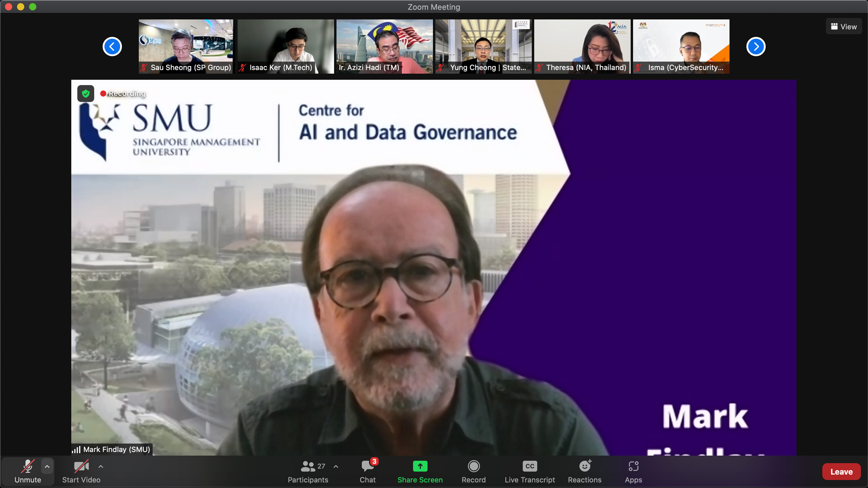Image resolution: width=868 pixels, height=488 pixels.
Task: Leave the meeting
Action: (841, 472)
